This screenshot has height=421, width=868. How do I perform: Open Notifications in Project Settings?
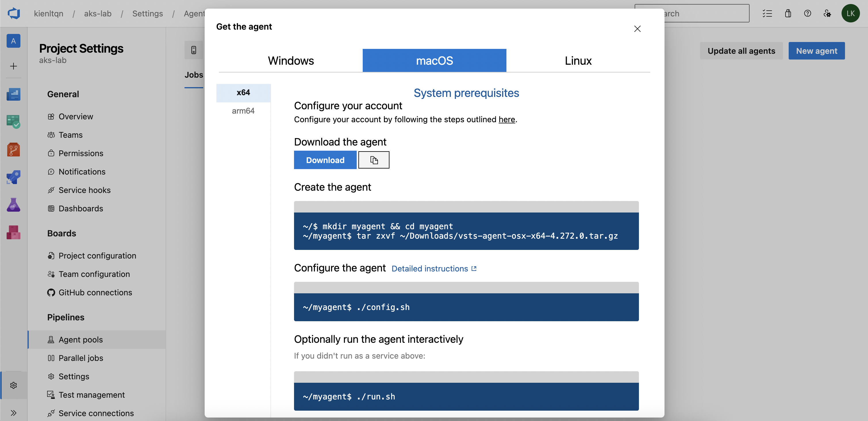click(x=82, y=172)
